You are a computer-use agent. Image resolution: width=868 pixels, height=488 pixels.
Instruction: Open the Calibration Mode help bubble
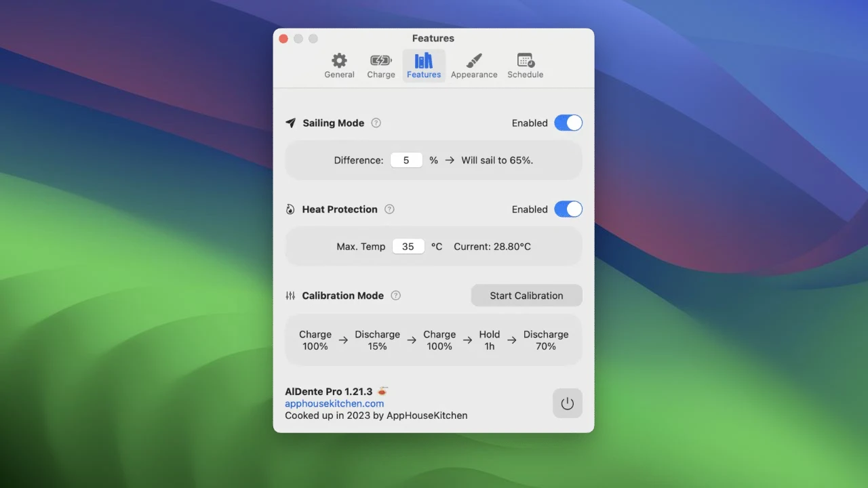(395, 296)
